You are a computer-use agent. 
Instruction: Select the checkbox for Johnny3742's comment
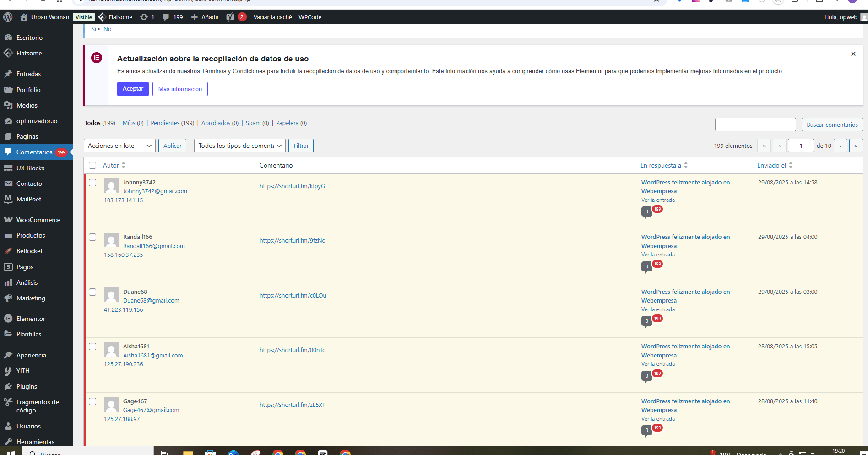(x=92, y=183)
